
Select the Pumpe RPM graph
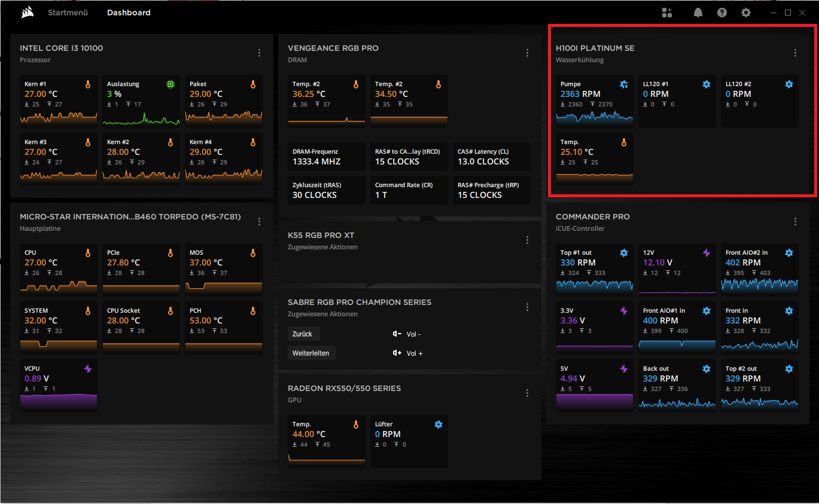[595, 117]
